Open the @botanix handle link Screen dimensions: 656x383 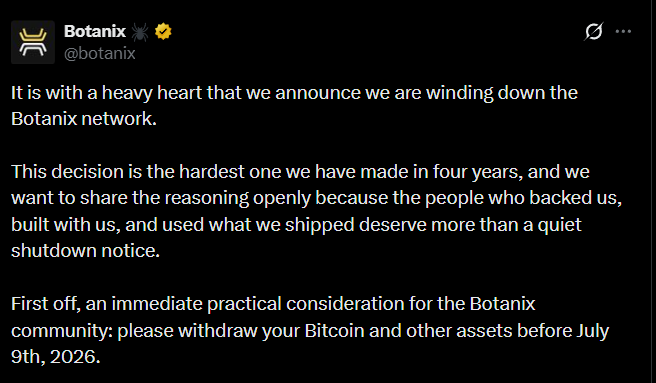(100, 54)
